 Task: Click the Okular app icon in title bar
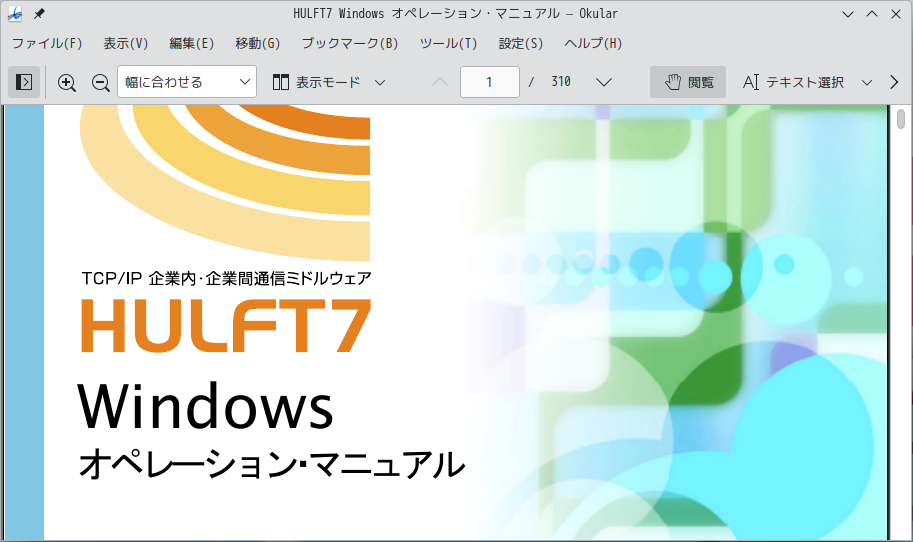15,14
